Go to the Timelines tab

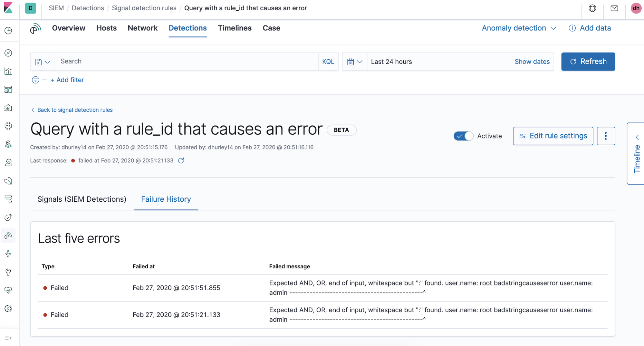pos(235,28)
